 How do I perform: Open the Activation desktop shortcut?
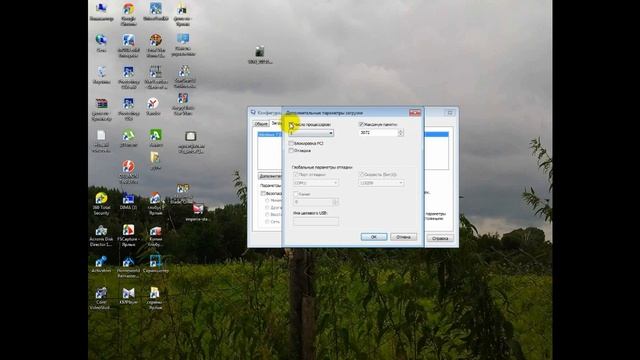(101, 264)
